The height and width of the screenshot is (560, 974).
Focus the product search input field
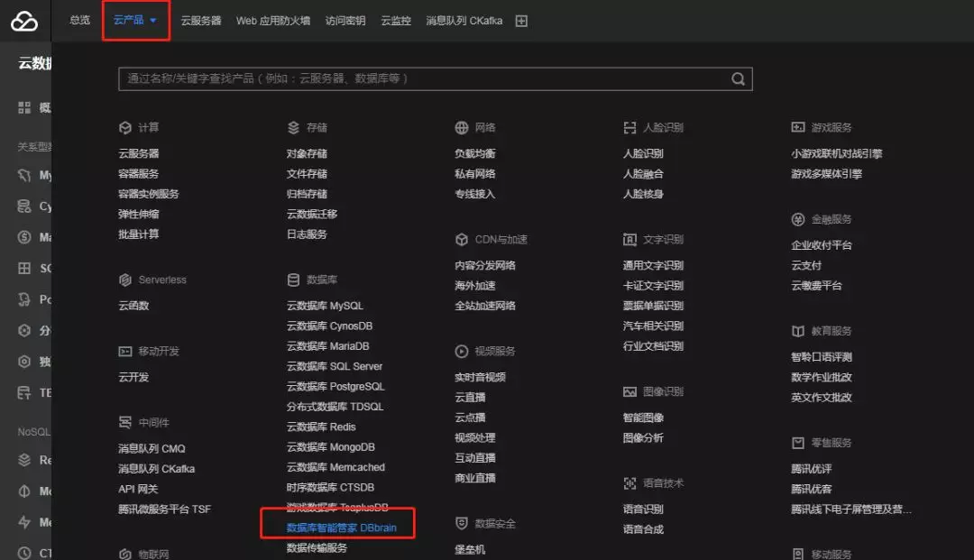435,78
